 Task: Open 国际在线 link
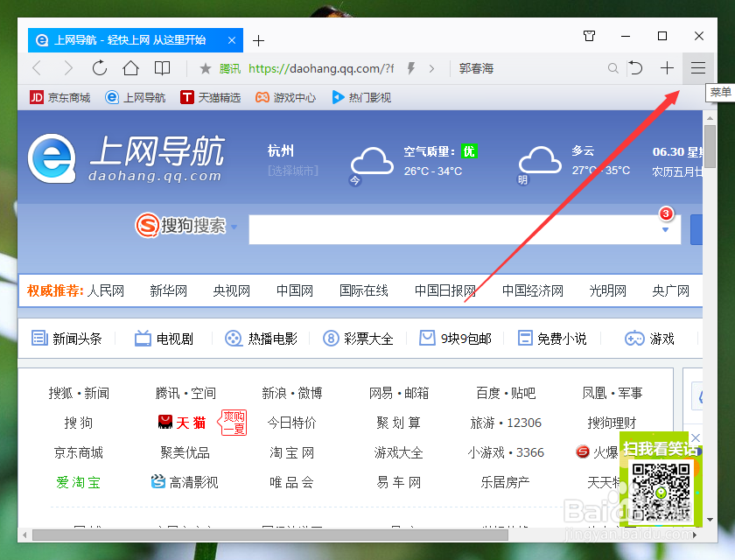tap(364, 290)
